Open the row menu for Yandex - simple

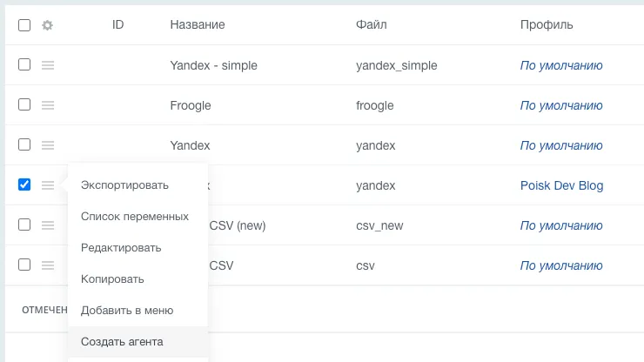(48, 65)
